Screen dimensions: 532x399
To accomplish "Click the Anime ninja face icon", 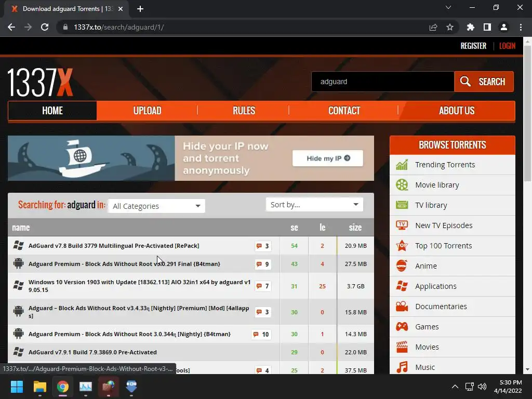I will coord(402,266).
